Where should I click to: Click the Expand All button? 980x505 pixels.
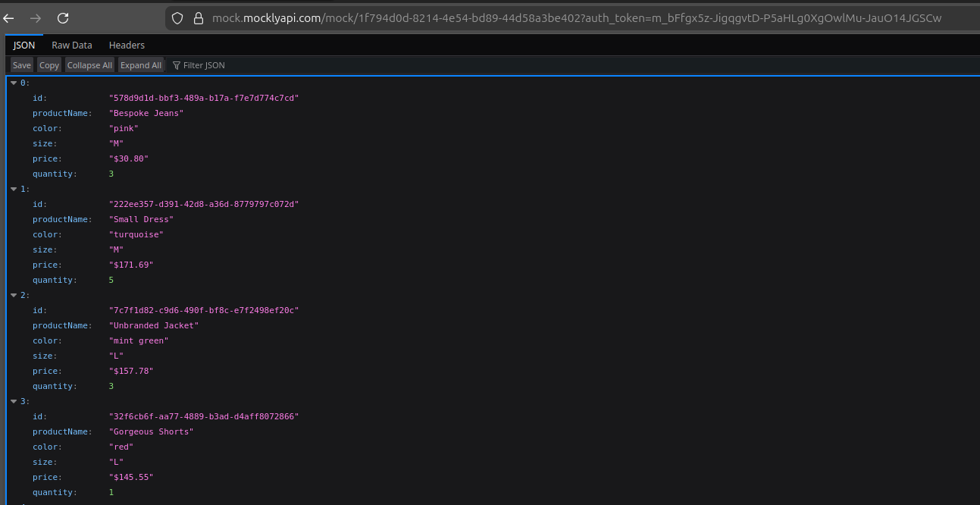(141, 64)
